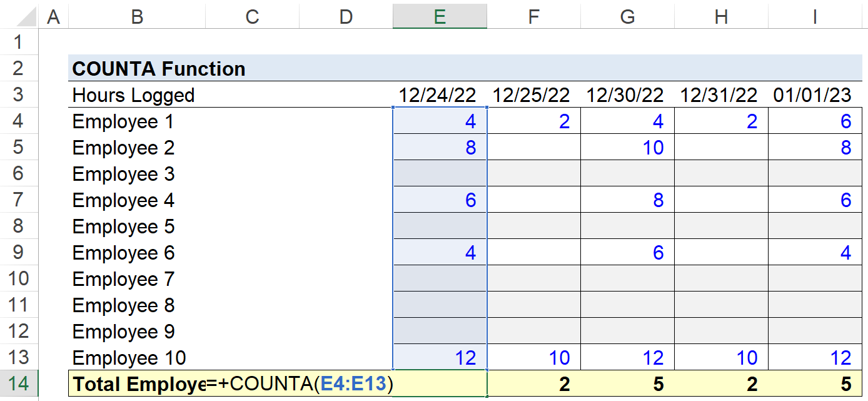
Task: Select column F header
Action: coord(533,16)
